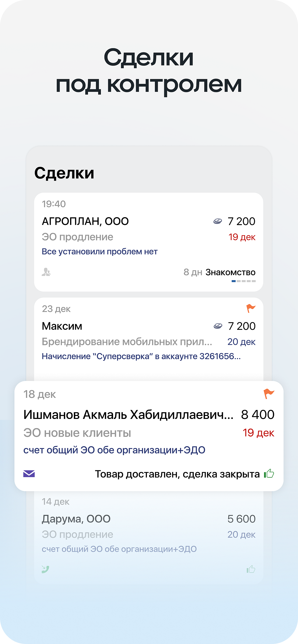Tap the orange flag on Максим deal
This screenshot has width=298, height=644.
click(251, 308)
